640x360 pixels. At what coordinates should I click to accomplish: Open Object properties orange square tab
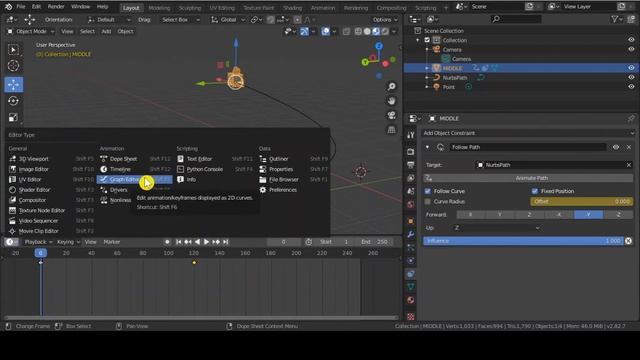tap(411, 221)
